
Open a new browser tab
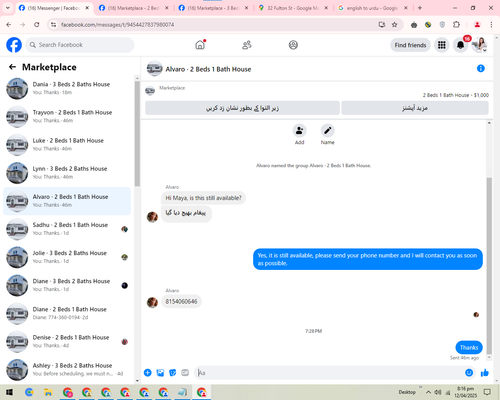pyautogui.click(x=420, y=8)
